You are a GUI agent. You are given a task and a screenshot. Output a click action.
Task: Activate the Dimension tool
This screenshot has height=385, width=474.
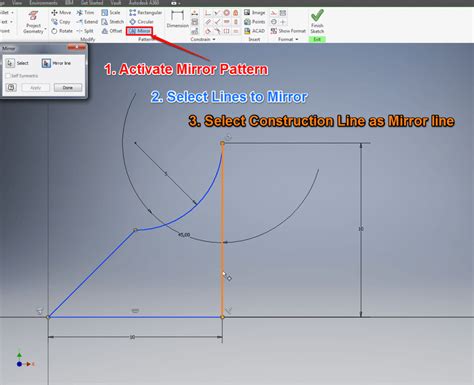tap(177, 19)
